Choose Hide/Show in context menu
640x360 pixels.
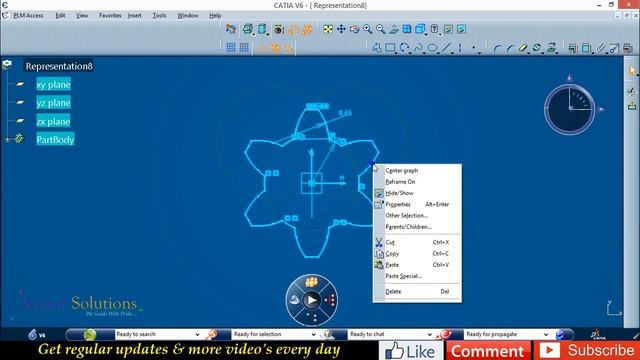(417, 193)
